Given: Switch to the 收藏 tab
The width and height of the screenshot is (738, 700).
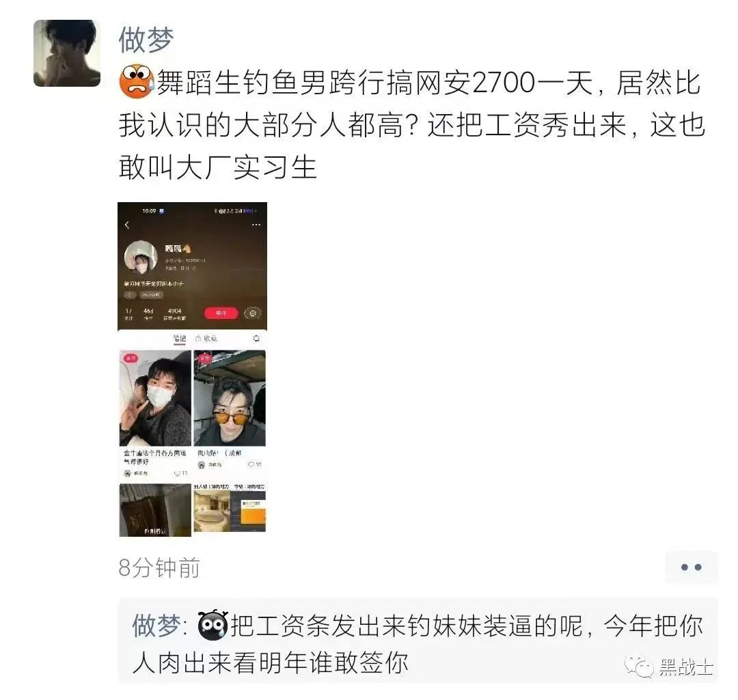Looking at the screenshot, I should point(206,338).
